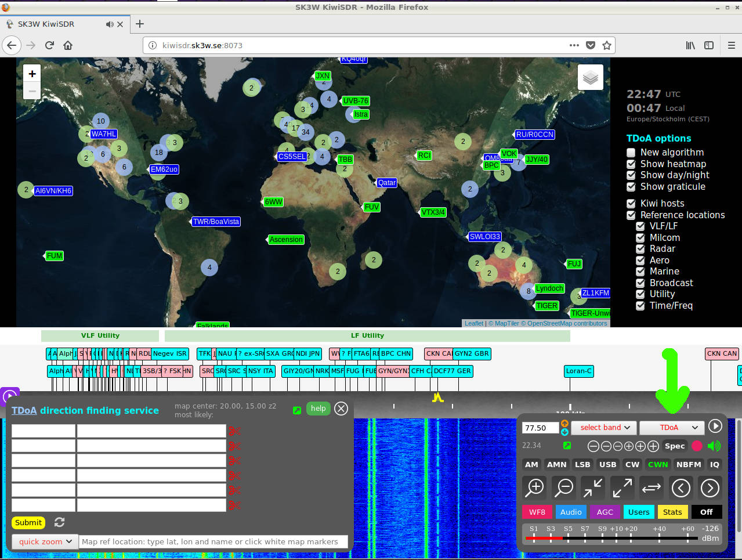Click the red record button
Image resolution: width=742 pixels, height=560 pixels.
(697, 446)
